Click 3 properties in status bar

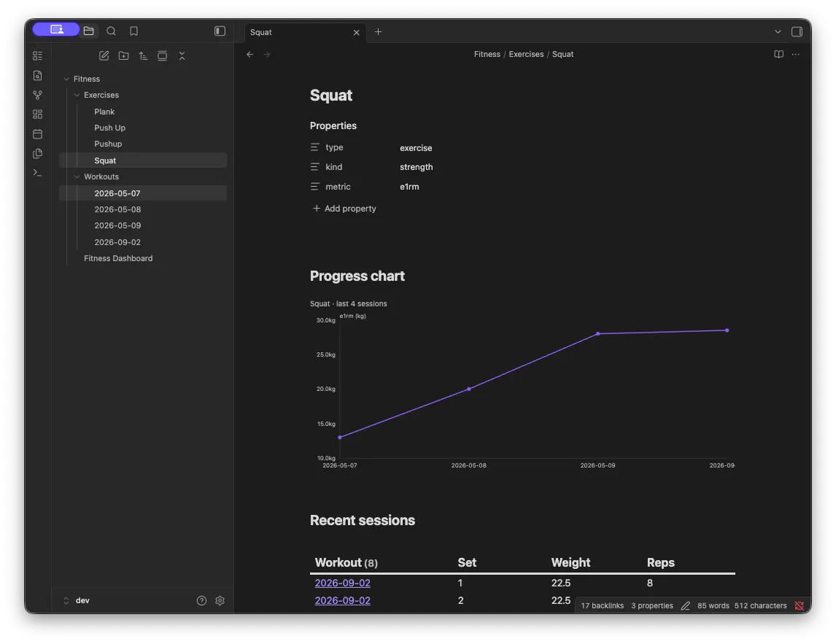[x=651, y=605]
